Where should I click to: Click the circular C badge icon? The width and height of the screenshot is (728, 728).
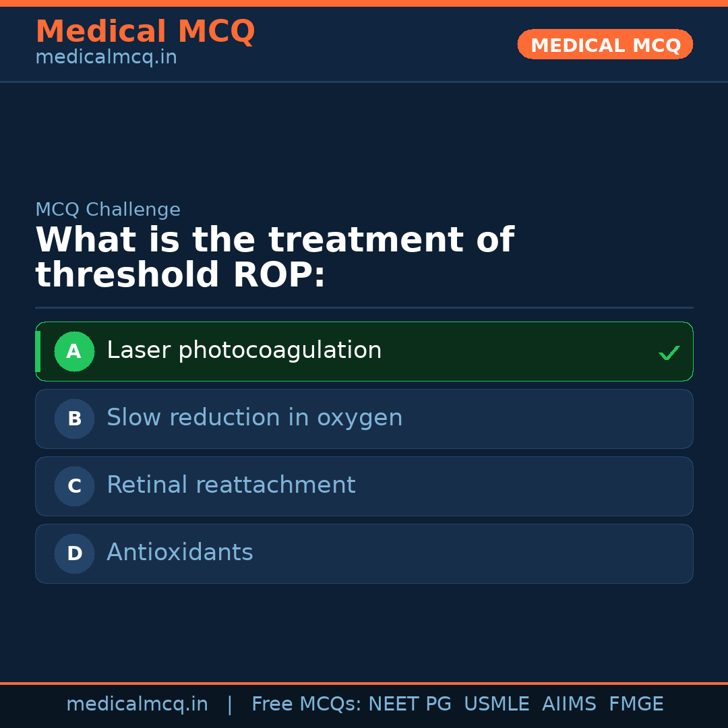pyautogui.click(x=74, y=486)
